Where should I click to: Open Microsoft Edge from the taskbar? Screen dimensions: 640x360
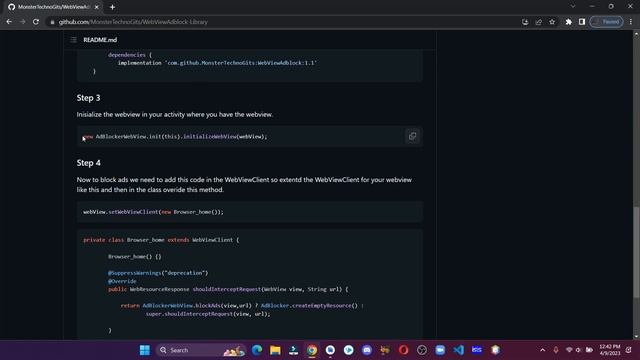(257, 350)
